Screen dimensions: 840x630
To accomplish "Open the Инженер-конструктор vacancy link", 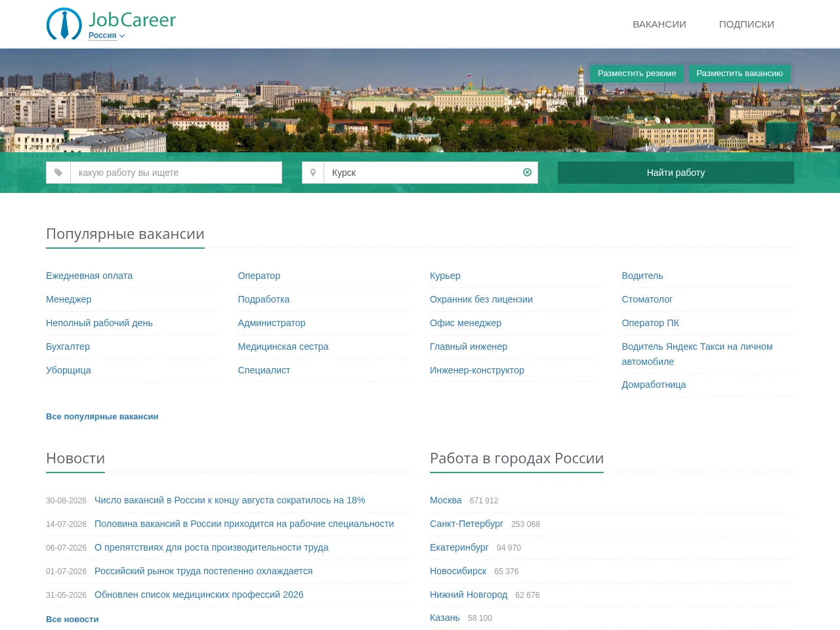I will tap(477, 370).
